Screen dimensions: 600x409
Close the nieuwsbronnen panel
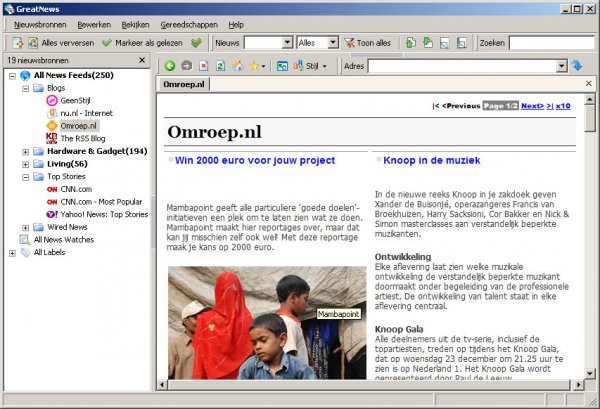[142, 60]
